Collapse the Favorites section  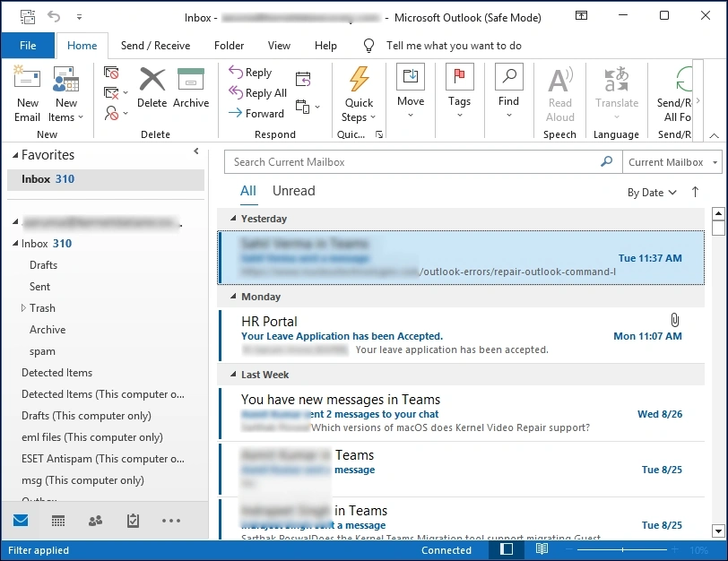[15, 155]
